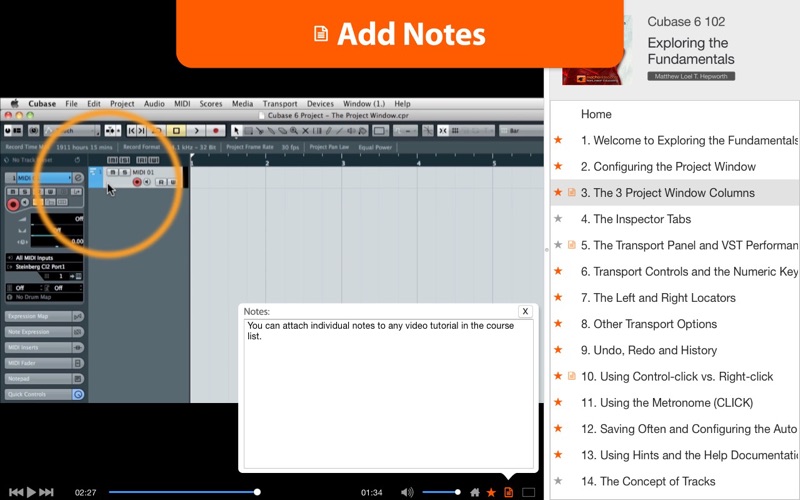The height and width of the screenshot is (500, 800).
Task: Toggle star for lesson 9 Undo, Redo
Action: coord(558,349)
